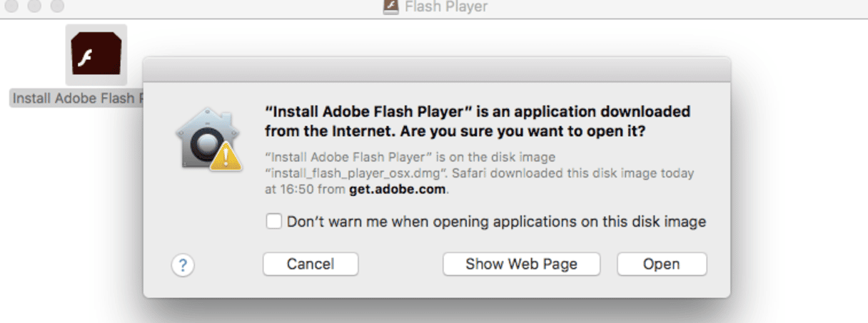868x323 pixels.
Task: Minimize the Flash Player window
Action: click(34, 6)
